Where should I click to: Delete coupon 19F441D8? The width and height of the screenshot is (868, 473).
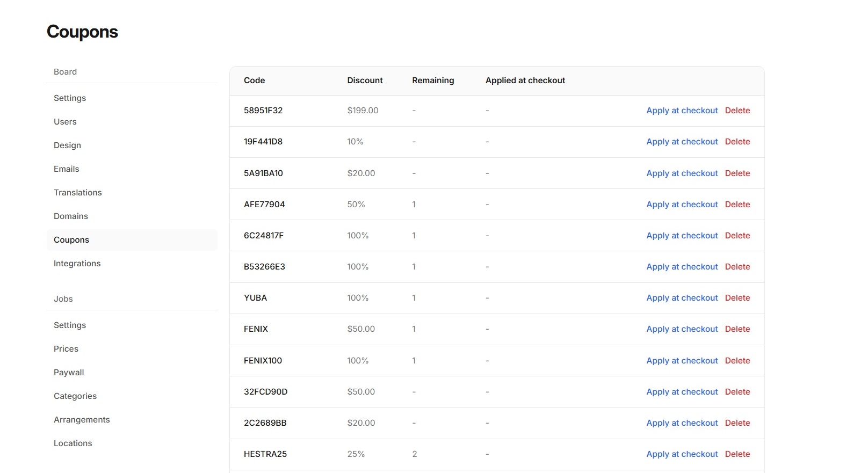click(737, 142)
